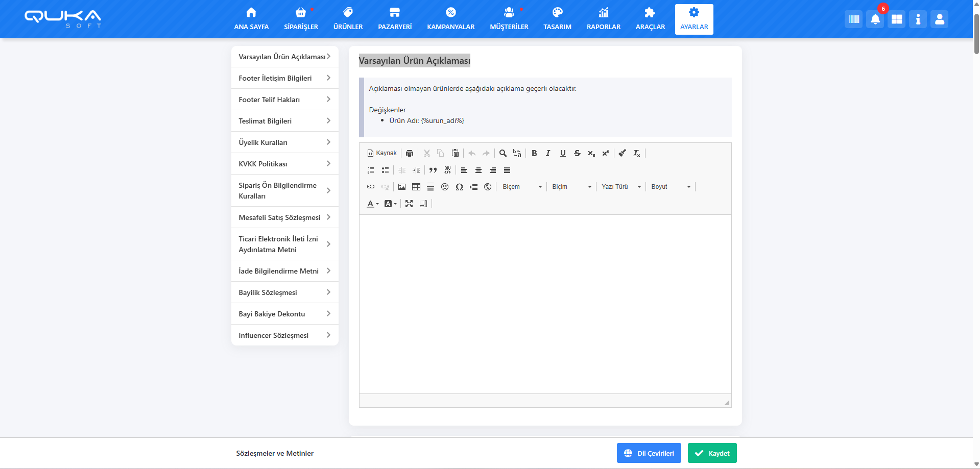
Task: Open the text color picker
Action: coord(372,204)
